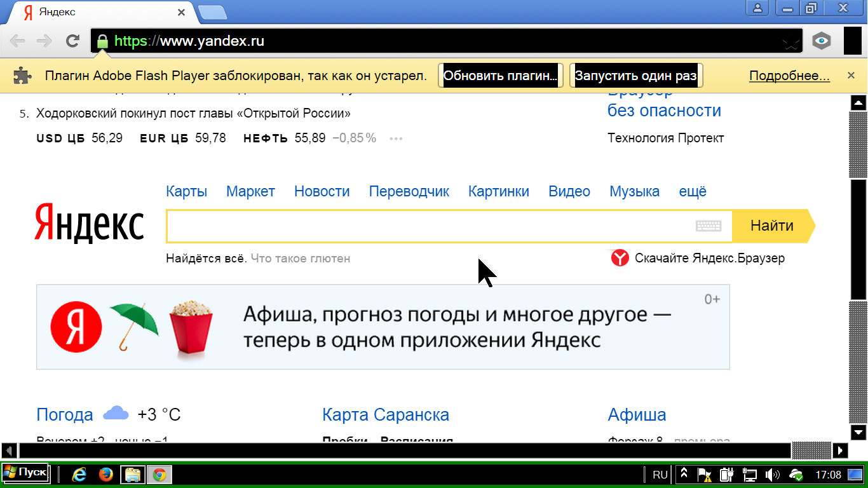Click the green checkmark tray icon
The image size is (868, 488).
click(796, 475)
